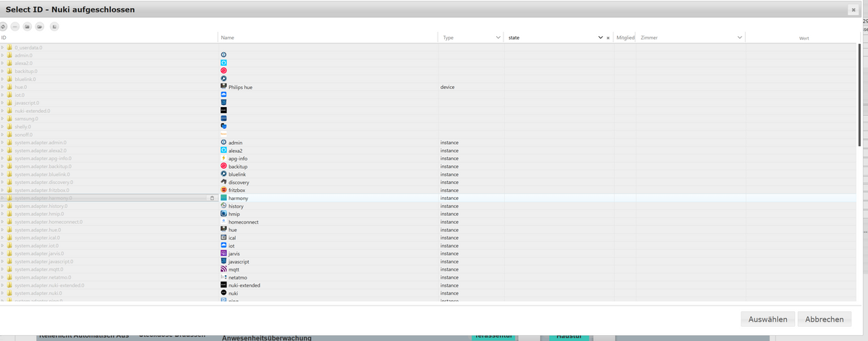Expand the admin.0 tree node

click(3, 55)
